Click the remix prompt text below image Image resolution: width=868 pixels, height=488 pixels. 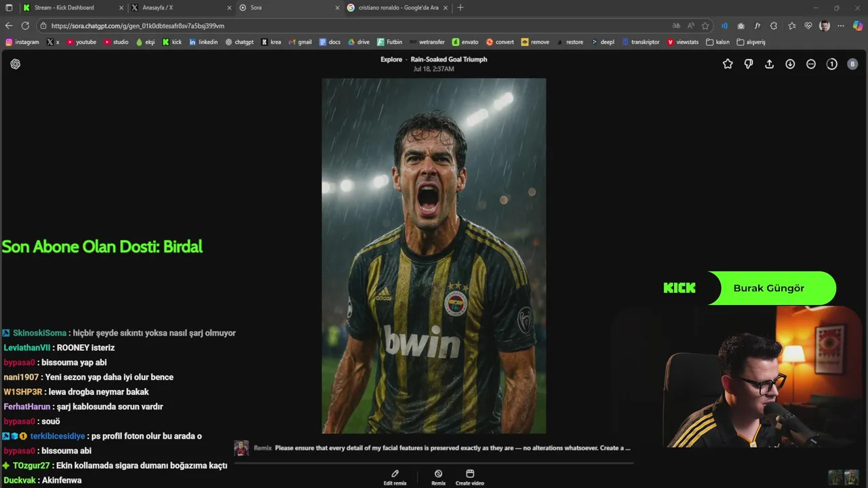[452, 448]
